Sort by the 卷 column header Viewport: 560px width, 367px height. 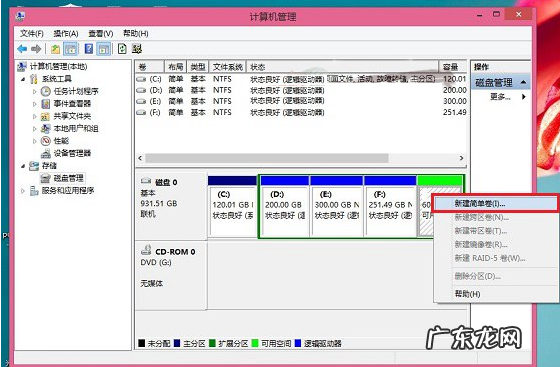click(150, 67)
